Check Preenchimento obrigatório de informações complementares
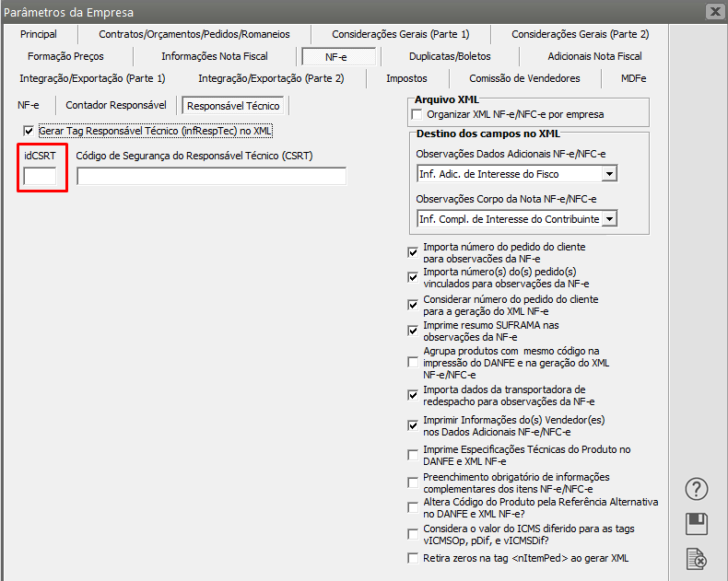This screenshot has width=728, height=581. pyautogui.click(x=413, y=482)
